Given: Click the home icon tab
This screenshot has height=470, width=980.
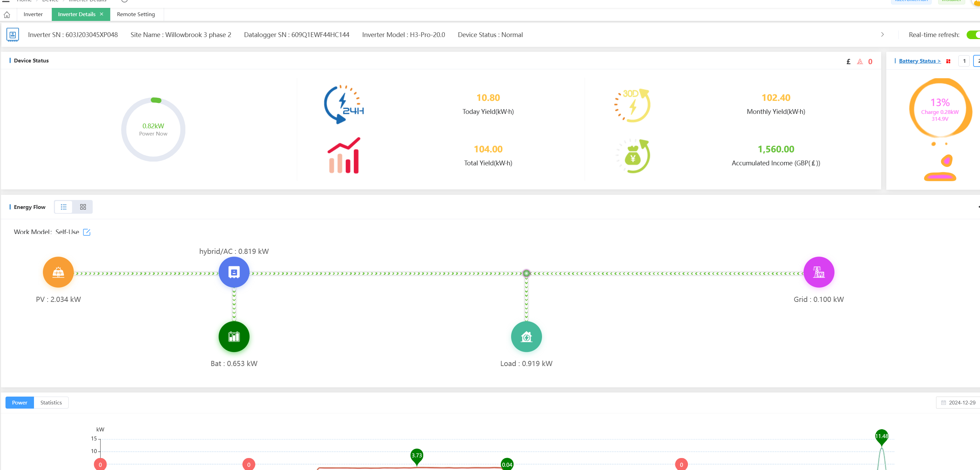Looking at the screenshot, I should tap(7, 14).
